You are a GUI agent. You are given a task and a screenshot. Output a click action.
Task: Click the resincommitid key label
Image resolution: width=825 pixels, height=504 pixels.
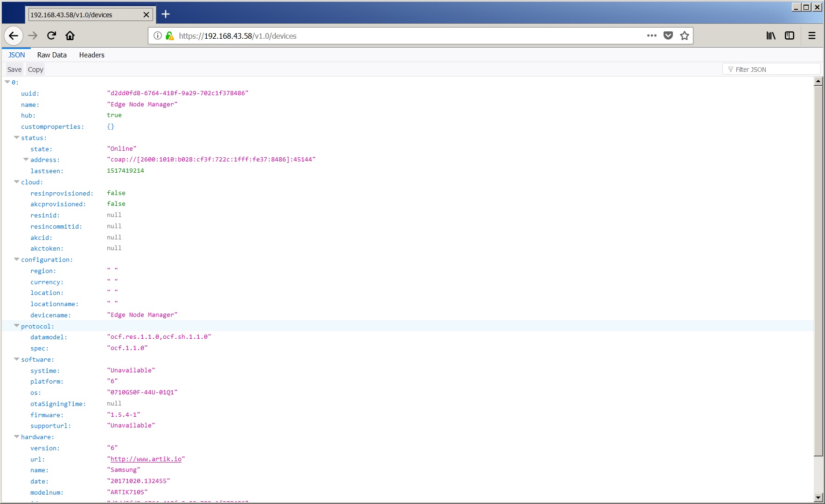56,227
